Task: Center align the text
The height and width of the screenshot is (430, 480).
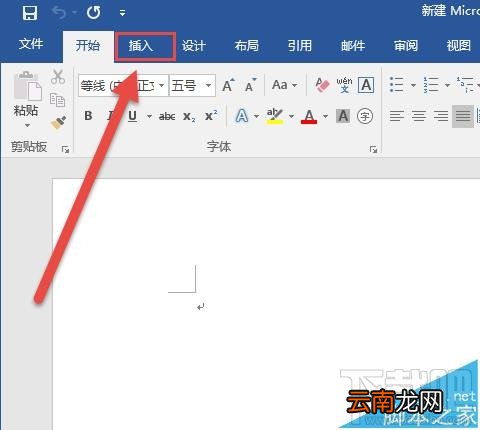Action: [x=419, y=116]
